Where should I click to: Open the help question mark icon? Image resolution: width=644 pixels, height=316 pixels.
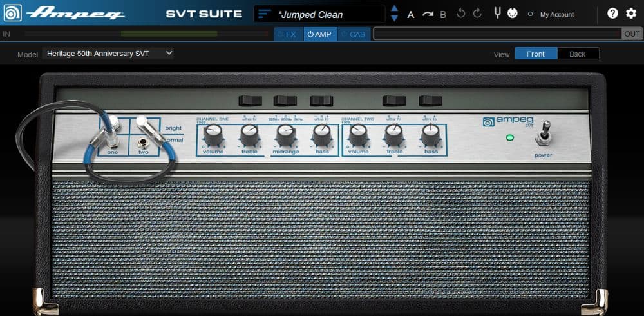point(612,14)
